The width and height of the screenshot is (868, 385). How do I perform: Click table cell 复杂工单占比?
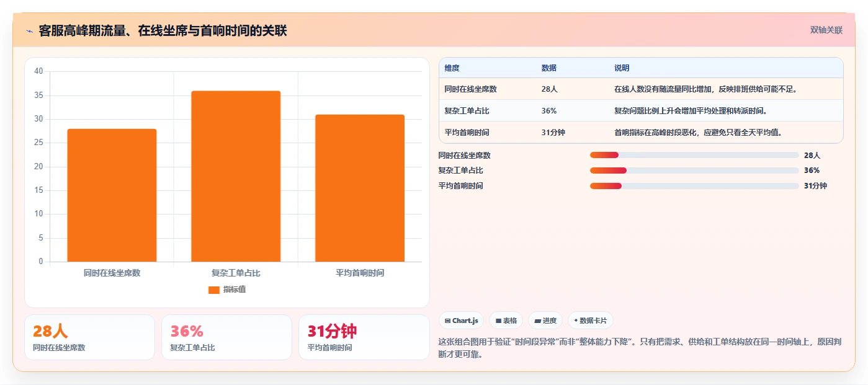(x=467, y=111)
